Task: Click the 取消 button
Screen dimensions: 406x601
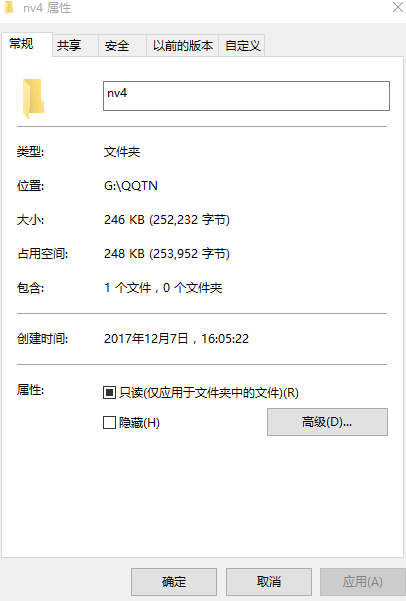Action: pos(268,581)
